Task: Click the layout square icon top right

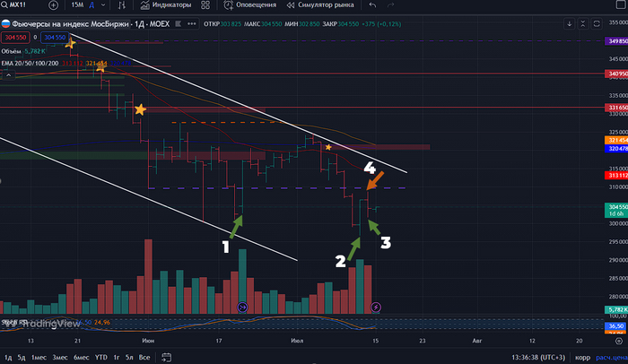Action: pyautogui.click(x=621, y=4)
